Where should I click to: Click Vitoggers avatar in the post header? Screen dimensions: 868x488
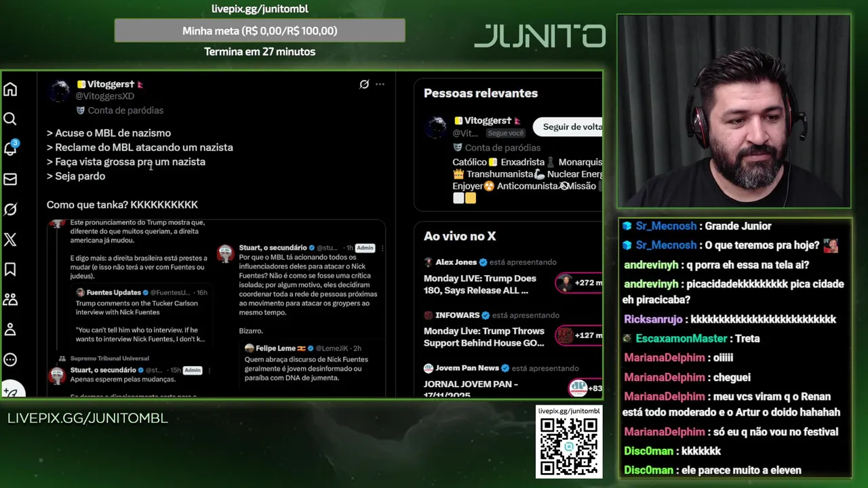pyautogui.click(x=60, y=91)
